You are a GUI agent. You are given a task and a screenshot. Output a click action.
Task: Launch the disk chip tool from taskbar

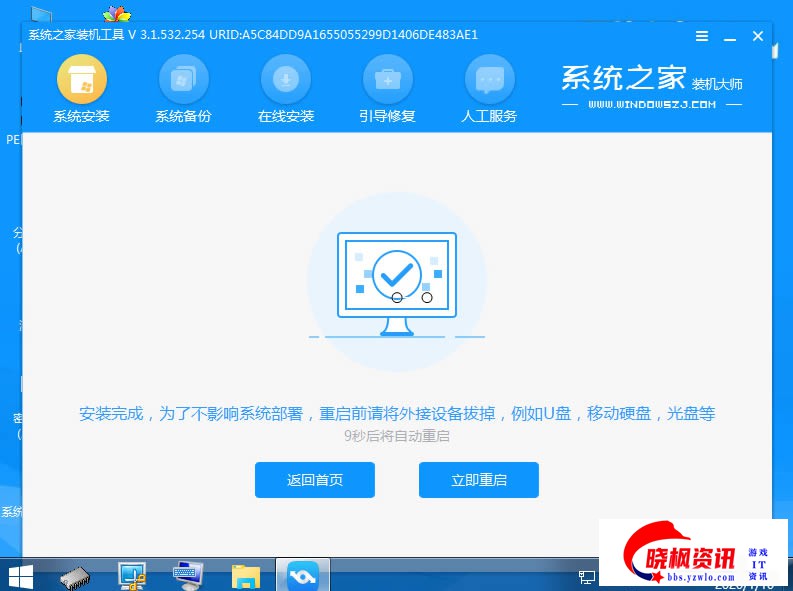pos(75,575)
